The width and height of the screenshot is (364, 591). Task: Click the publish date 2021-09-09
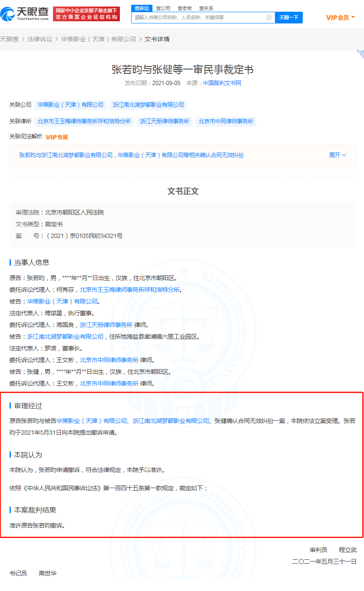(x=166, y=83)
